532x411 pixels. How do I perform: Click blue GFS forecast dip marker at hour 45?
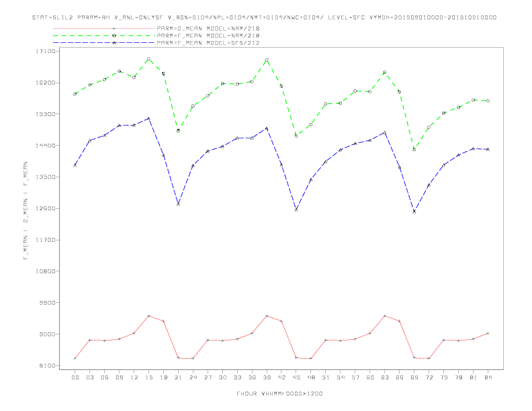(x=296, y=210)
